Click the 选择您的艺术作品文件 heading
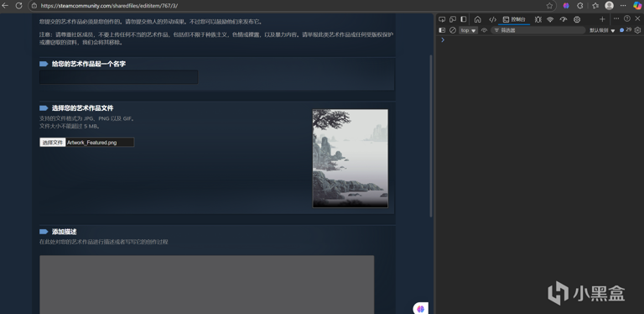 [x=82, y=108]
